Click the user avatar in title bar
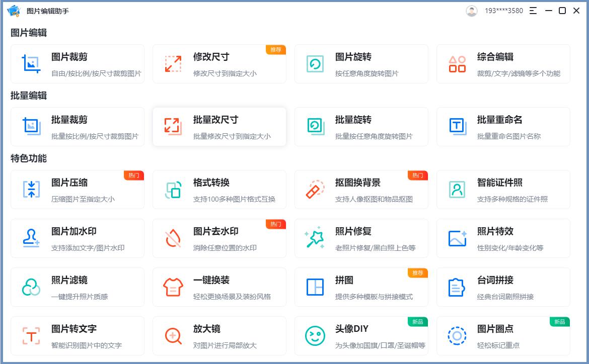Image resolution: width=589 pixels, height=364 pixels. (471, 10)
